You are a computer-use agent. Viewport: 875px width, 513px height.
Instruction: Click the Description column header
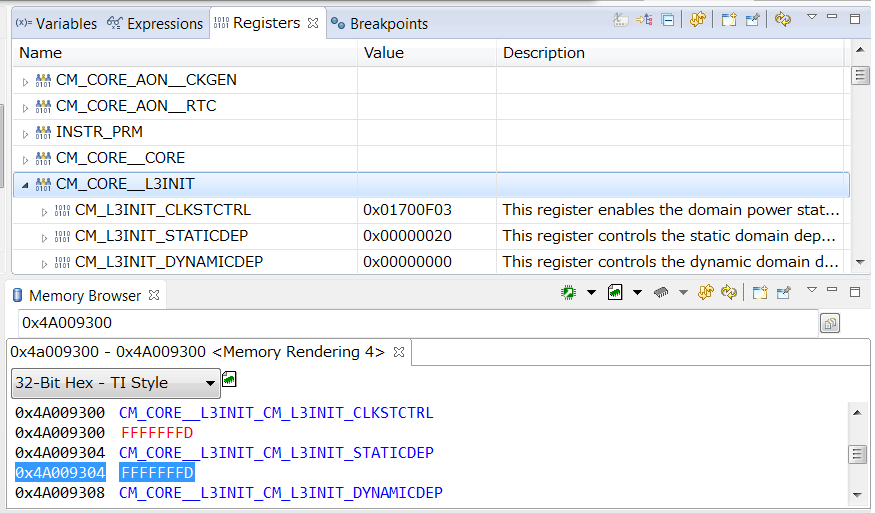(670, 53)
